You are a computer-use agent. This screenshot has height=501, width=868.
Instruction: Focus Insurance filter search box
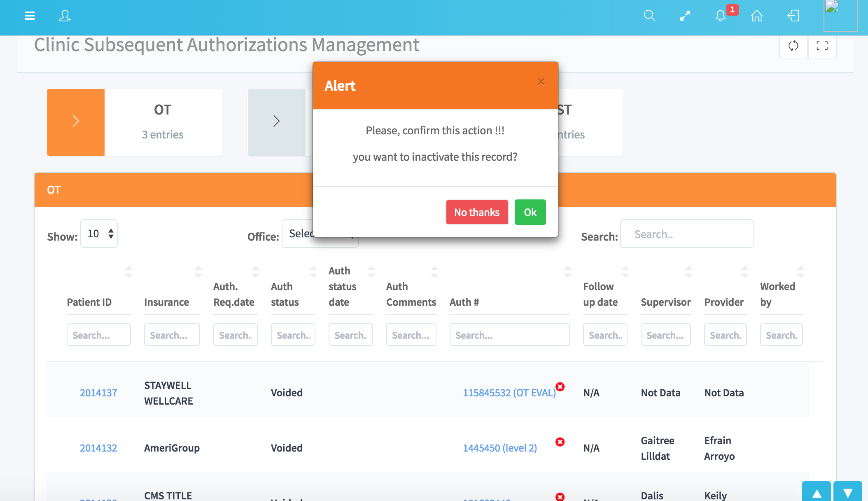click(172, 335)
